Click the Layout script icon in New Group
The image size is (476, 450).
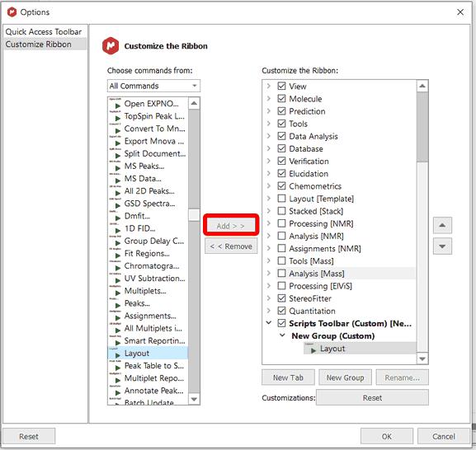[x=310, y=349]
